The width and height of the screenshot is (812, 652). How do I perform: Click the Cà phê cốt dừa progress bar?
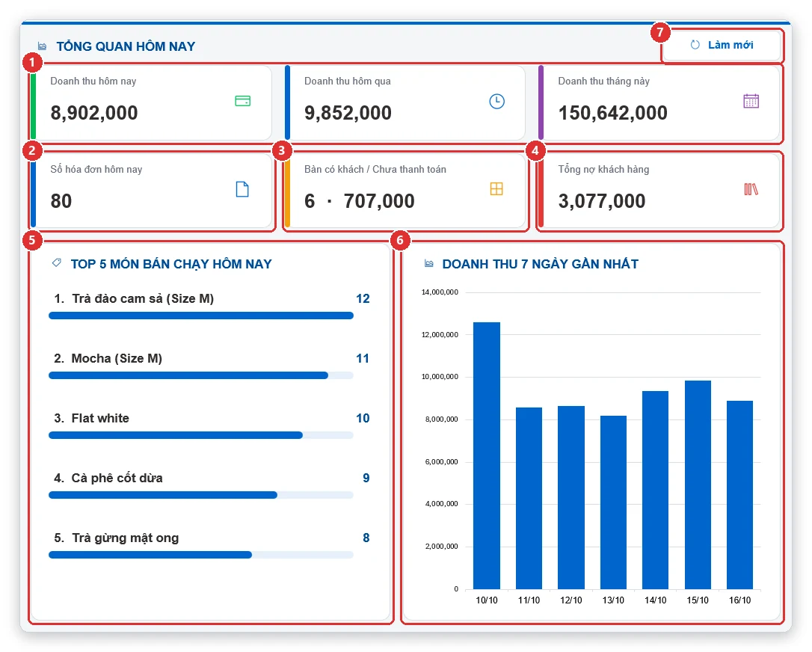(201, 495)
